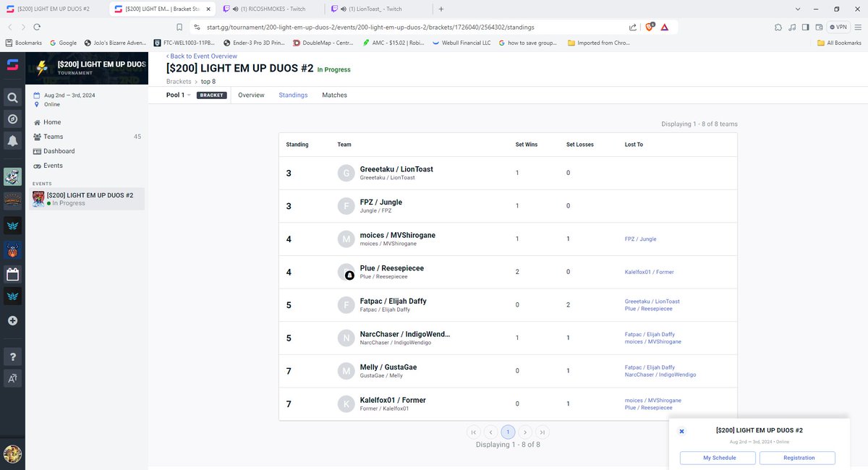Click the browser reload button
The width and height of the screenshot is (868, 470).
(x=37, y=27)
